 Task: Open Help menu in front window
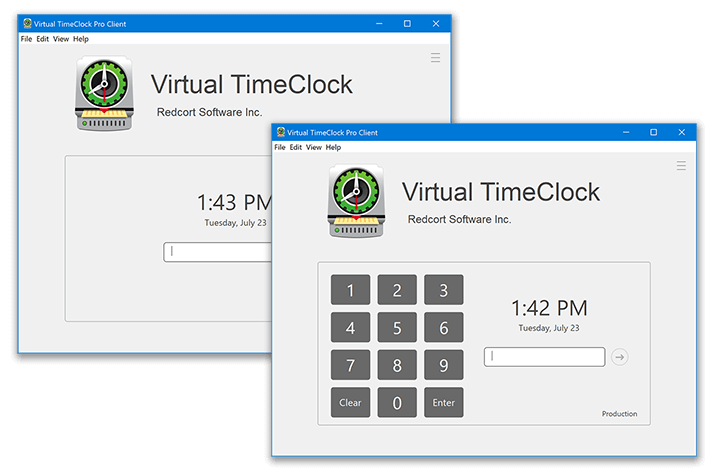(333, 147)
